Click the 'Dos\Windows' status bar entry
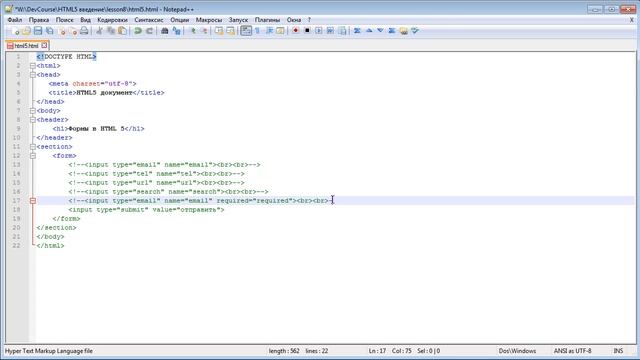Viewport: 640px width, 360px height. (x=517, y=351)
